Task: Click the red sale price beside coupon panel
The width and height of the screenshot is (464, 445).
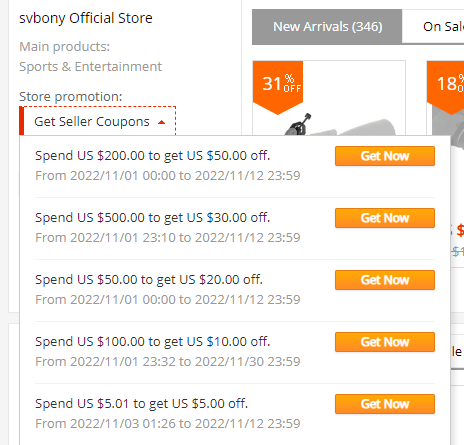Action: (x=459, y=230)
